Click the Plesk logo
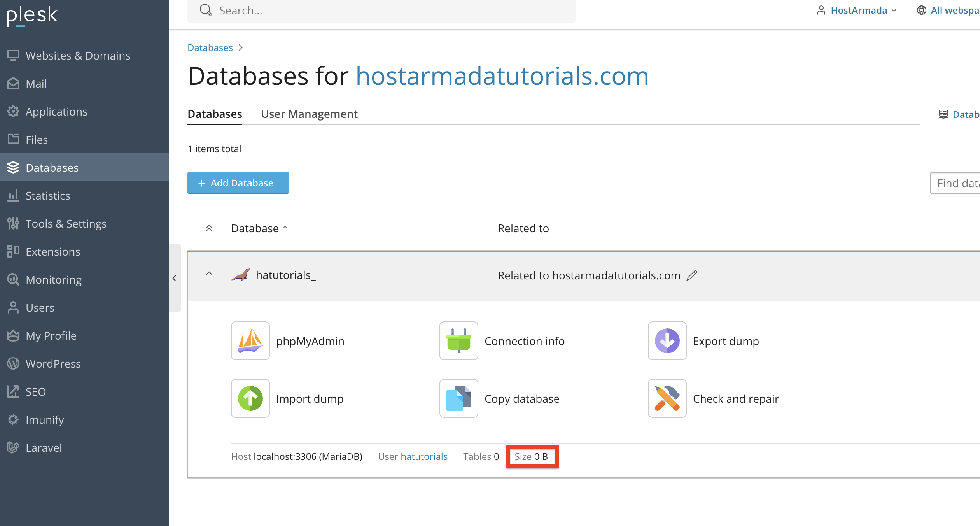This screenshot has height=526, width=980. click(32, 16)
